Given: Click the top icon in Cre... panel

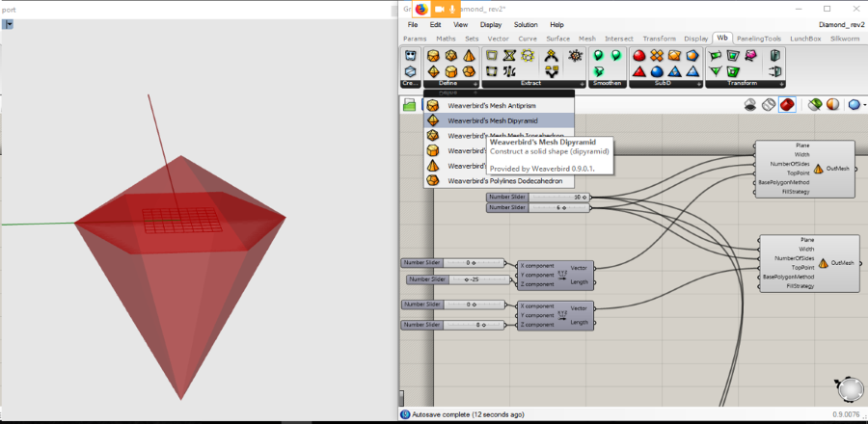Looking at the screenshot, I should [x=410, y=56].
